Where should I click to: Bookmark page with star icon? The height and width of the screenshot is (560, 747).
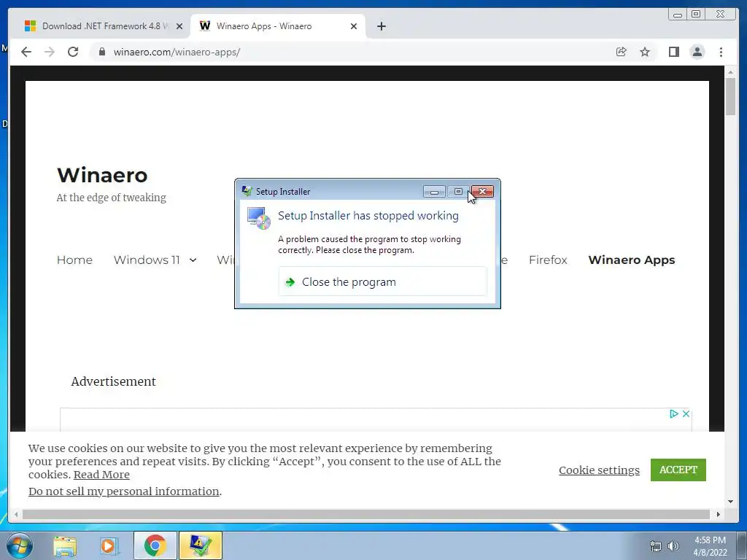[x=645, y=52]
